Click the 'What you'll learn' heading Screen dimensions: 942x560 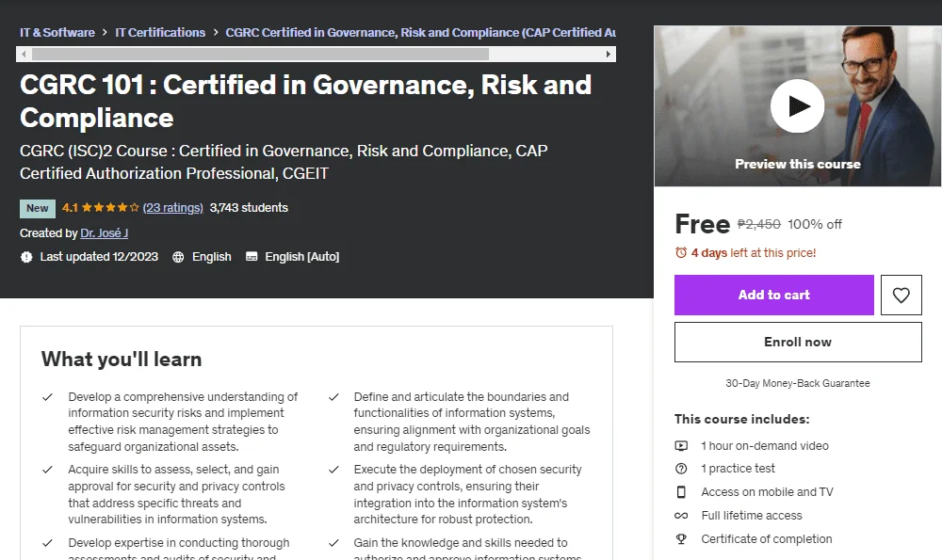(x=122, y=359)
